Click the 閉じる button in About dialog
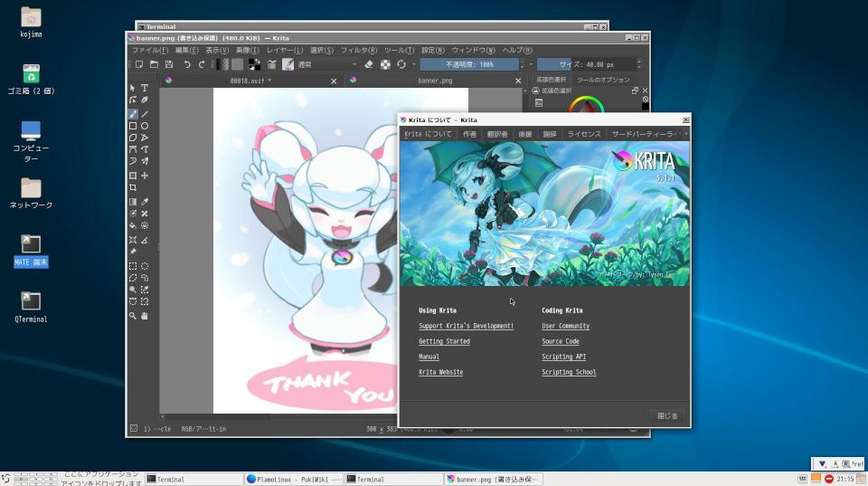Viewport: 868px width, 486px height. [x=667, y=415]
